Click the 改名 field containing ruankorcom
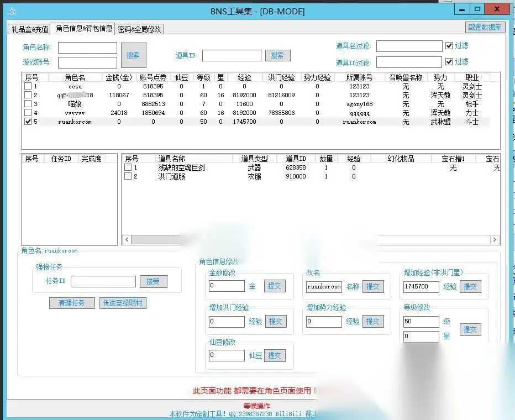 pyautogui.click(x=324, y=287)
